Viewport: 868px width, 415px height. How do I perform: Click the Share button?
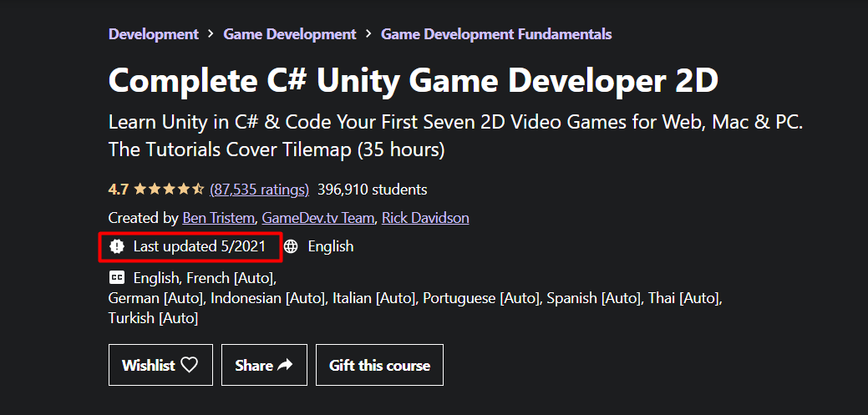point(264,365)
